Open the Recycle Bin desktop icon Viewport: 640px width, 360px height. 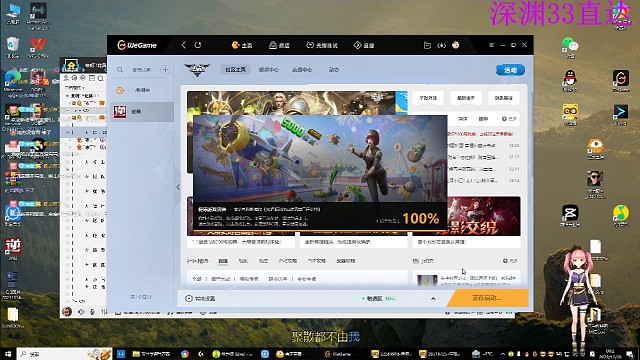(x=13, y=47)
